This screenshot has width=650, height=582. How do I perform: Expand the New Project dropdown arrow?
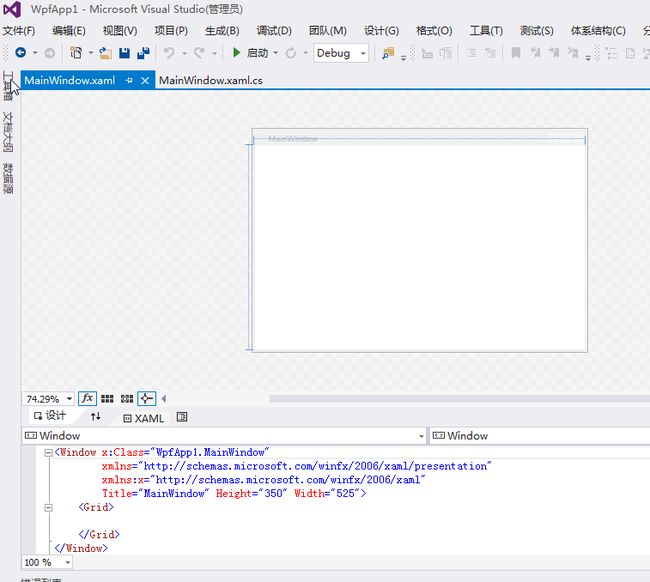point(90,53)
